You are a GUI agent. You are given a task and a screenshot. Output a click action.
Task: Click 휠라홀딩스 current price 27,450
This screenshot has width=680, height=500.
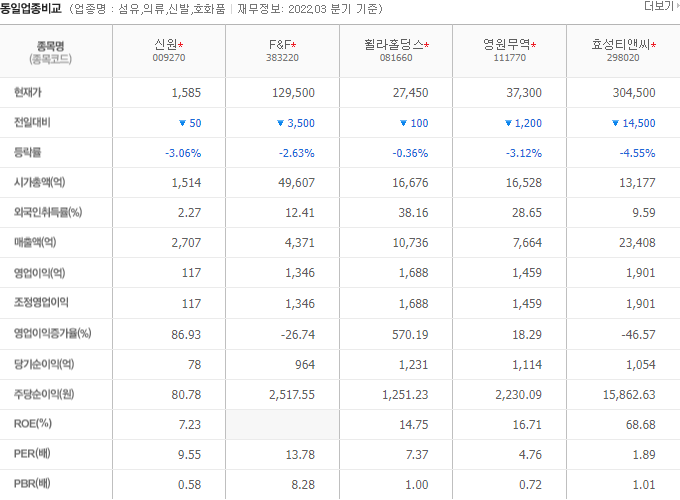pyautogui.click(x=410, y=93)
